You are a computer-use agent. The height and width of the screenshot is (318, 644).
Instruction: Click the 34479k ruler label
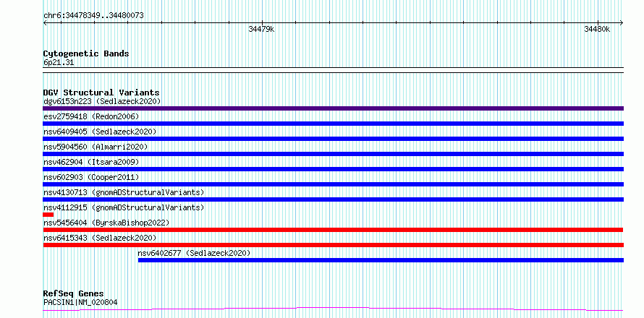[261, 29]
